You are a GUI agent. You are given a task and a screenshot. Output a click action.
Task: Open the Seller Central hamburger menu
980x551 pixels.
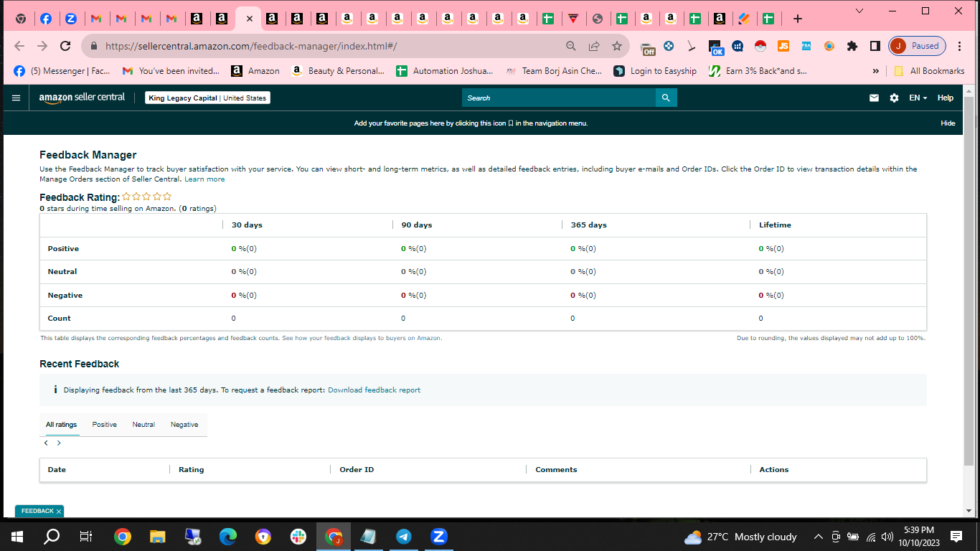click(17, 98)
